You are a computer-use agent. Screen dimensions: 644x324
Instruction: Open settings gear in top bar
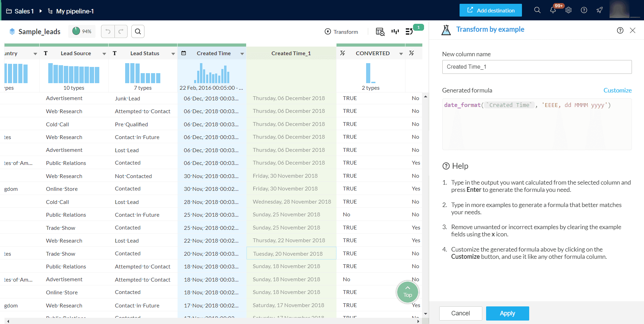pos(568,10)
